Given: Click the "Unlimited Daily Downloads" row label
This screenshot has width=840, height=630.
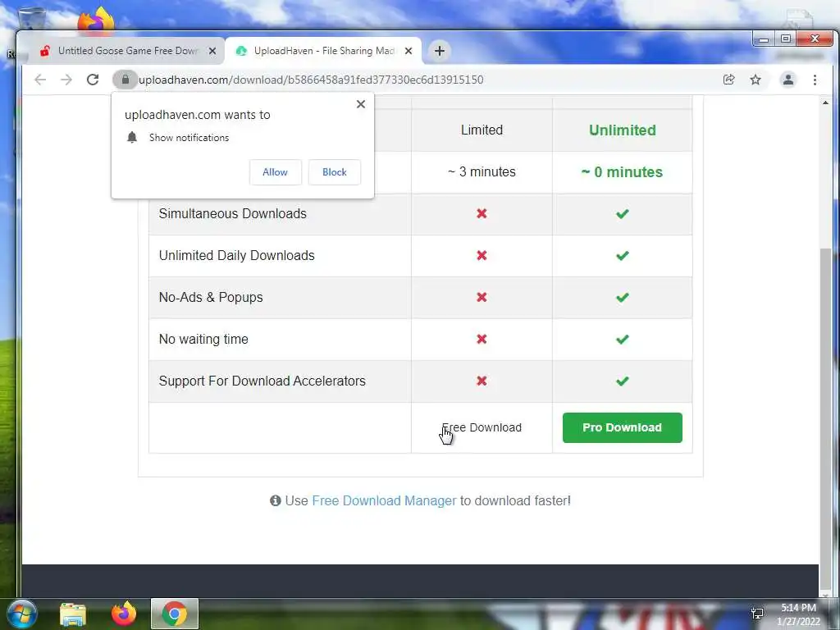Looking at the screenshot, I should [236, 256].
